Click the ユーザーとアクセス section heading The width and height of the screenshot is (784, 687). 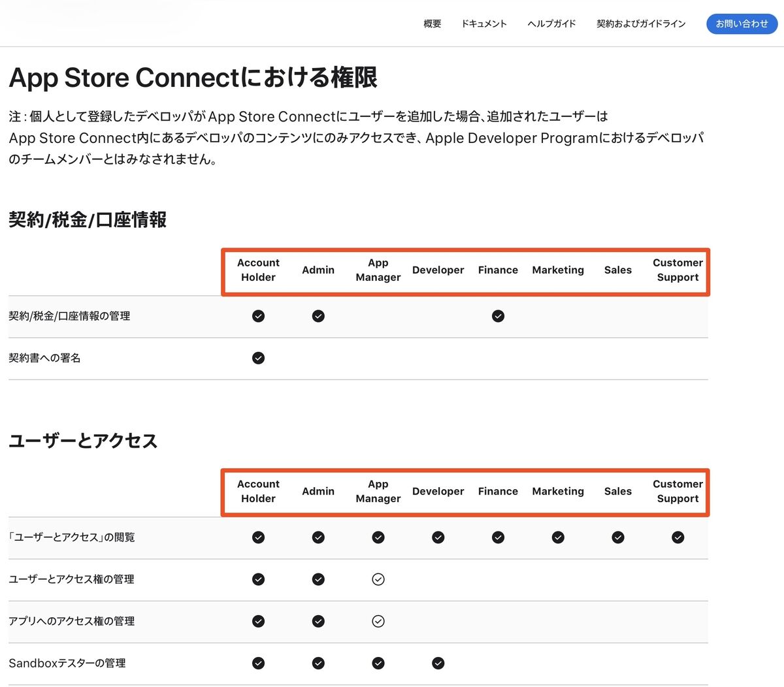(83, 441)
